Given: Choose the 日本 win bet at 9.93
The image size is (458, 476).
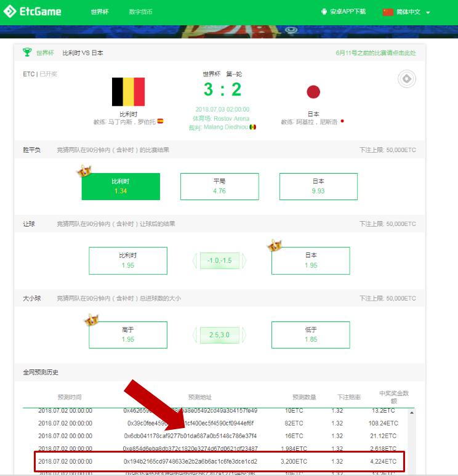Looking at the screenshot, I should (x=318, y=186).
